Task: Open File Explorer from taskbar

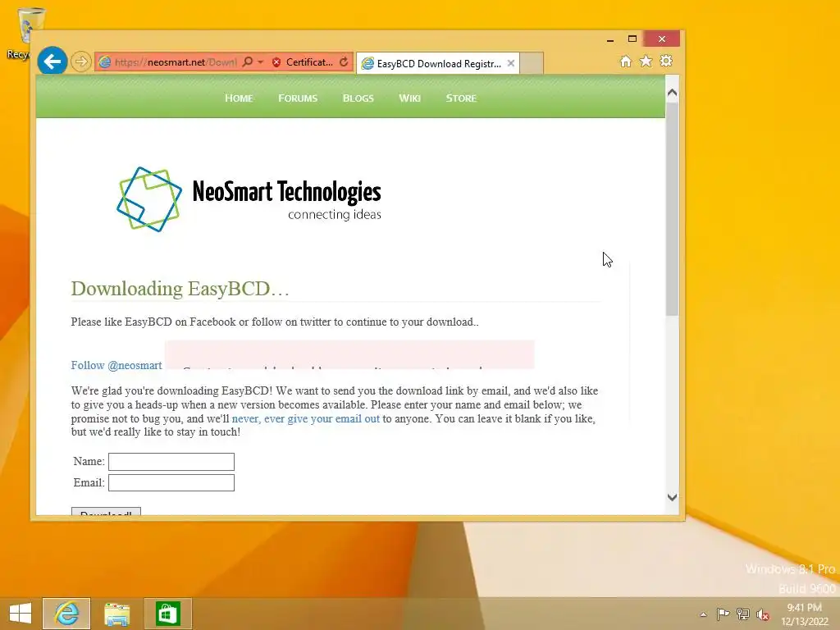Action: 116,614
